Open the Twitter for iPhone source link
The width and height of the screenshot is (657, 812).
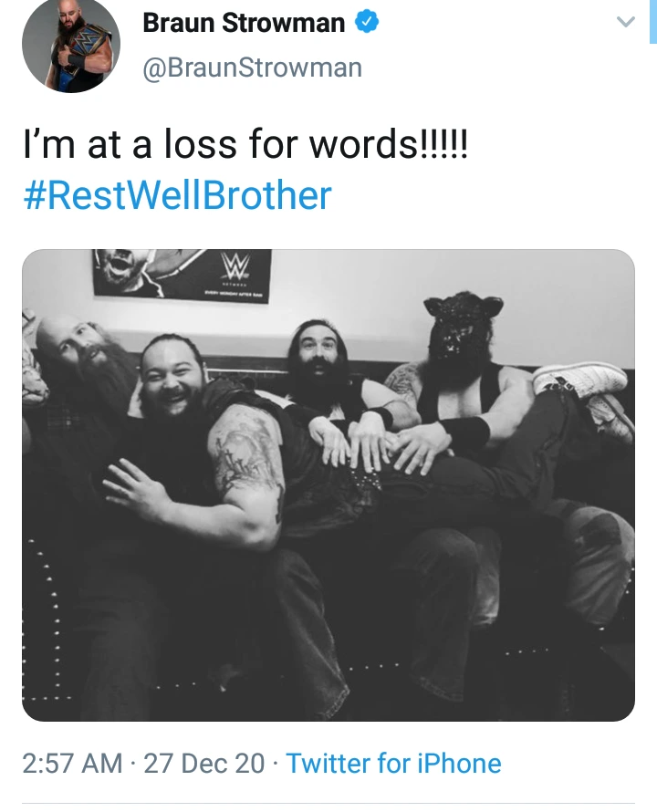[x=393, y=764]
